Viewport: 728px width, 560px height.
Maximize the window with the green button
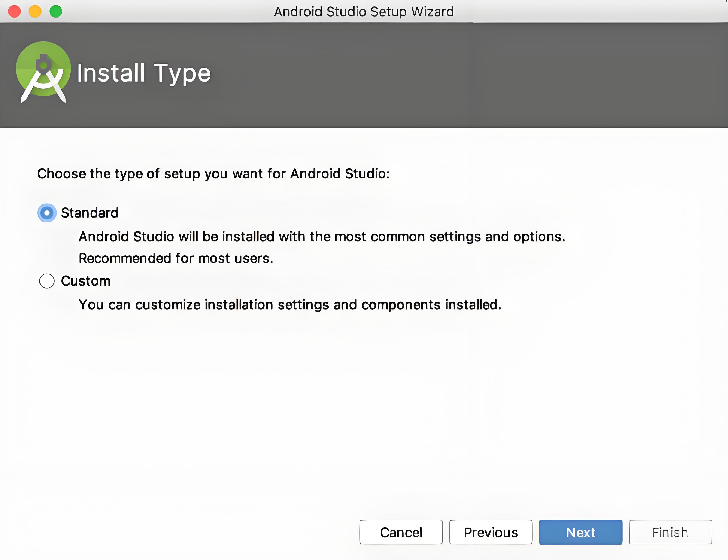[56, 11]
